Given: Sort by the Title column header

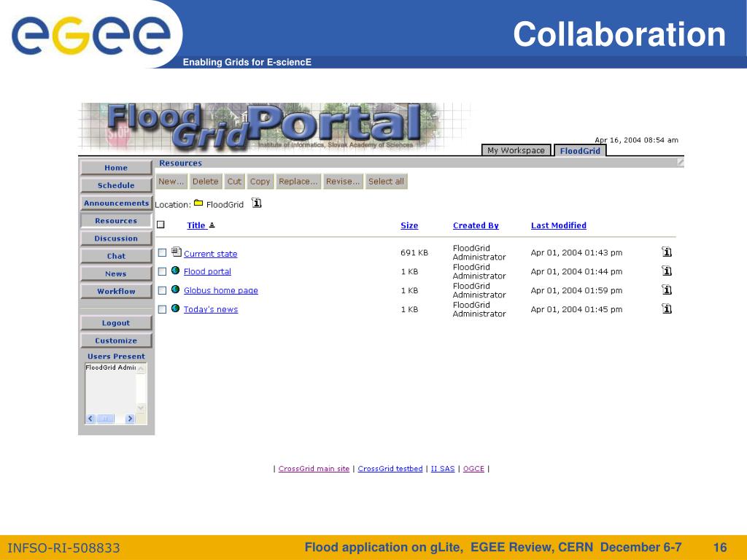Looking at the screenshot, I should pos(196,225).
